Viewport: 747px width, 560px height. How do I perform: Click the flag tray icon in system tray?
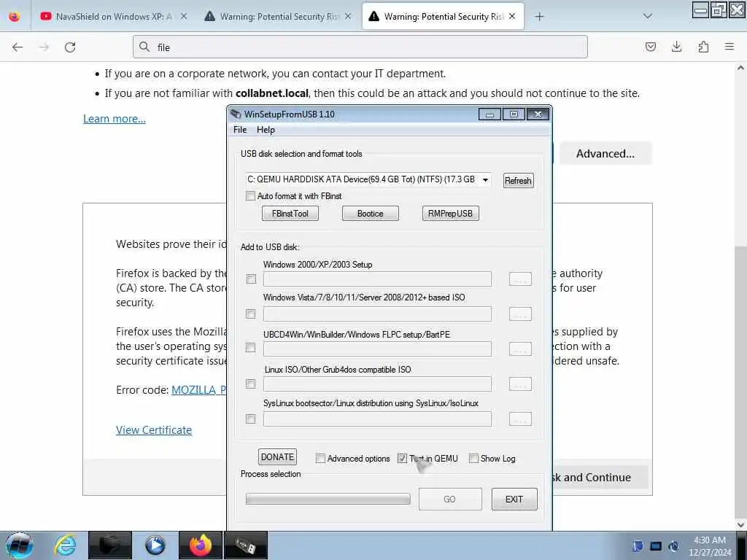tap(638, 546)
